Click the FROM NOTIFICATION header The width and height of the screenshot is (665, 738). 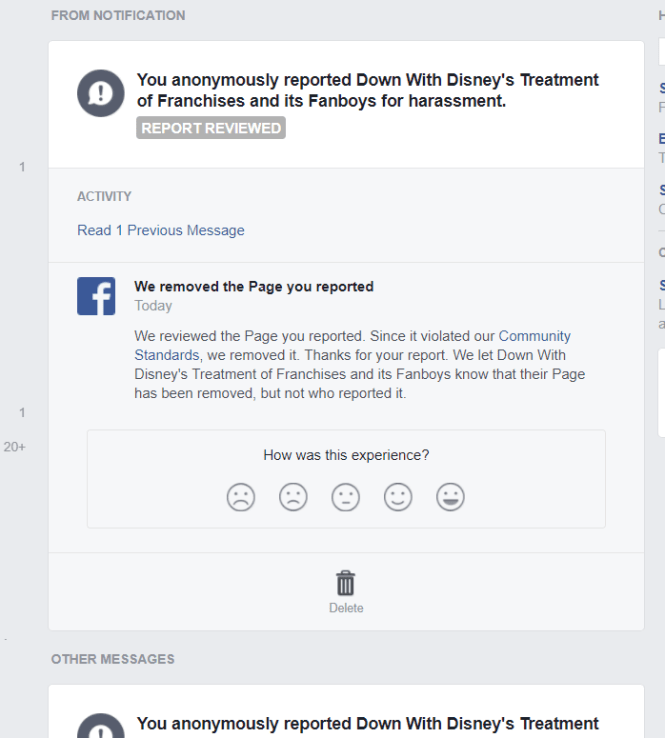118,16
